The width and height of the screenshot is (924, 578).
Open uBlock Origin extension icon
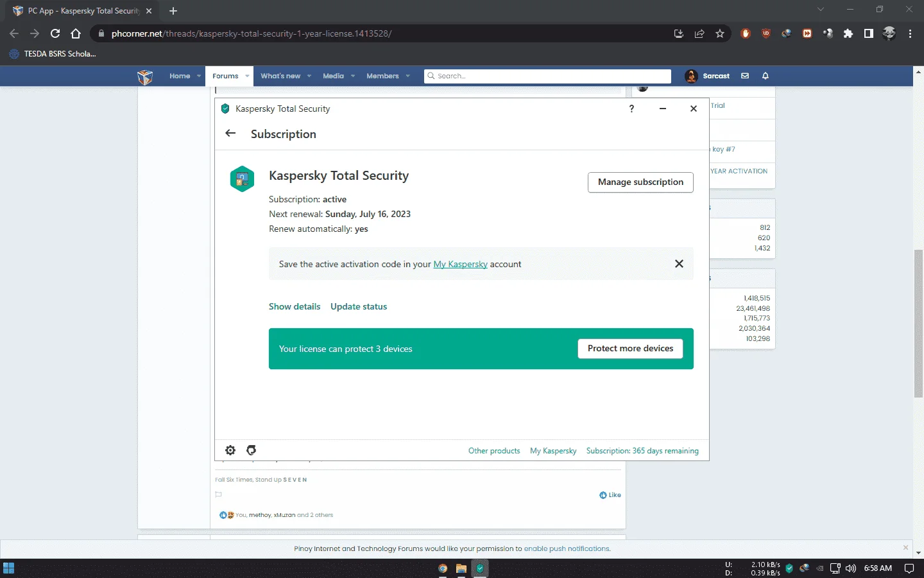click(766, 33)
